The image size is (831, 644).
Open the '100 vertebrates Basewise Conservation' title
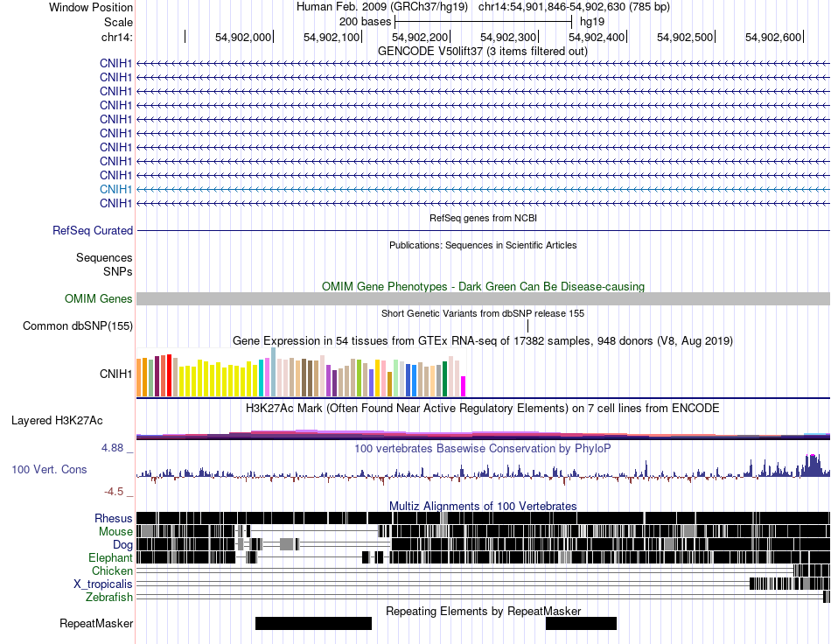tap(483, 449)
